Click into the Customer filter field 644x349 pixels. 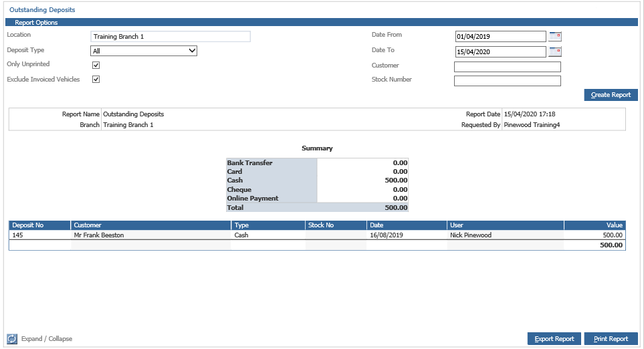point(507,66)
